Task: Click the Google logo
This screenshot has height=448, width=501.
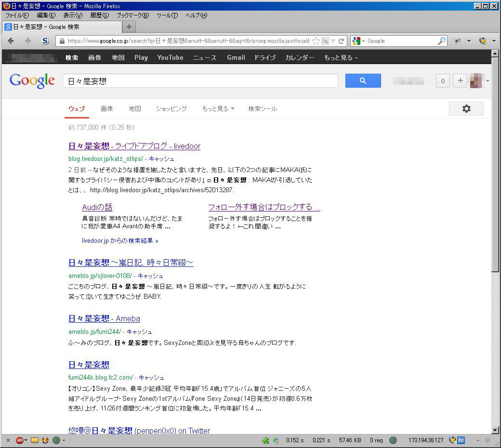Action: (x=32, y=81)
